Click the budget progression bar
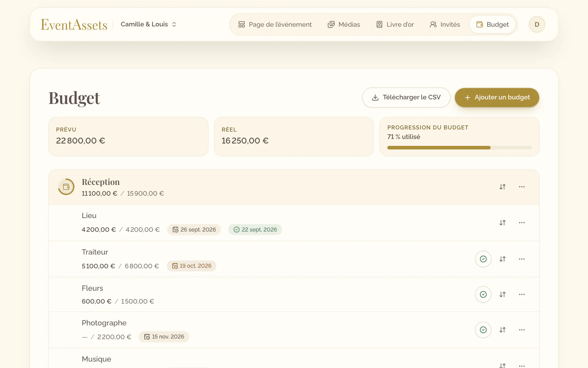The image size is (588, 368). pyautogui.click(x=459, y=148)
